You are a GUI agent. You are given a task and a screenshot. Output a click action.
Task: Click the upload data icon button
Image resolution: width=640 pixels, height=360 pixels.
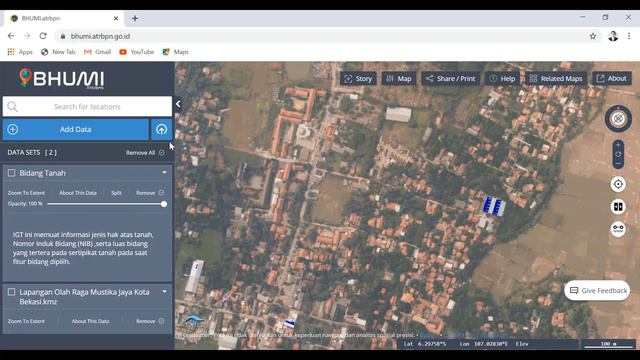coord(161,129)
